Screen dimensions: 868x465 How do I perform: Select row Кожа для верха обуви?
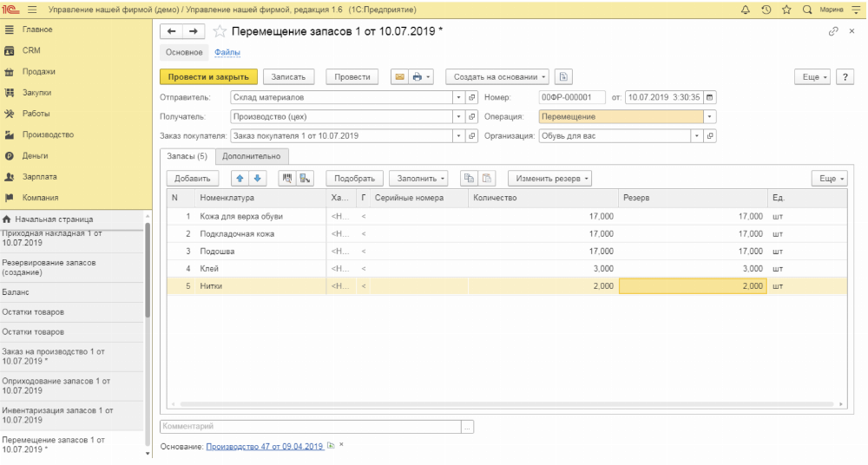pos(507,216)
